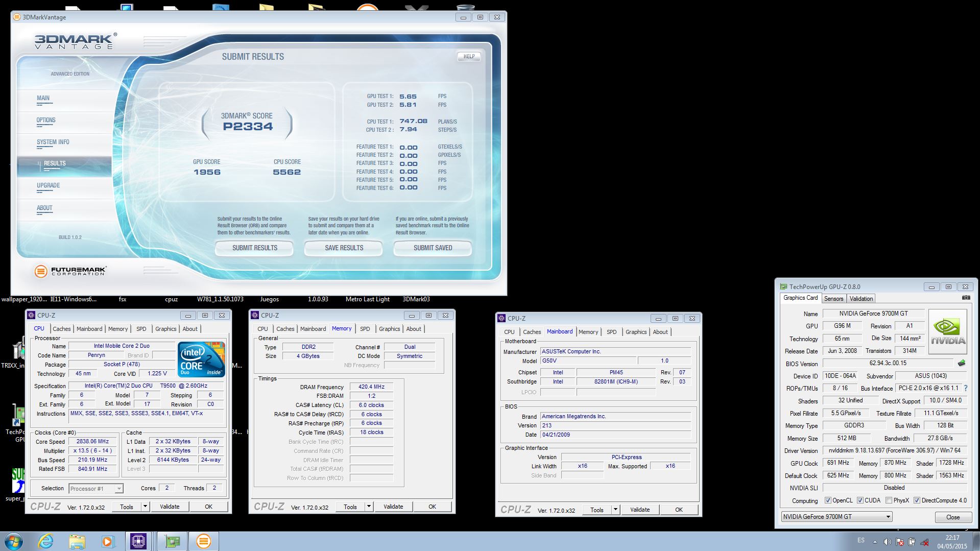This screenshot has height=551, width=980.
Task: Open Windows Explorer from the taskbar
Action: pyautogui.click(x=77, y=541)
